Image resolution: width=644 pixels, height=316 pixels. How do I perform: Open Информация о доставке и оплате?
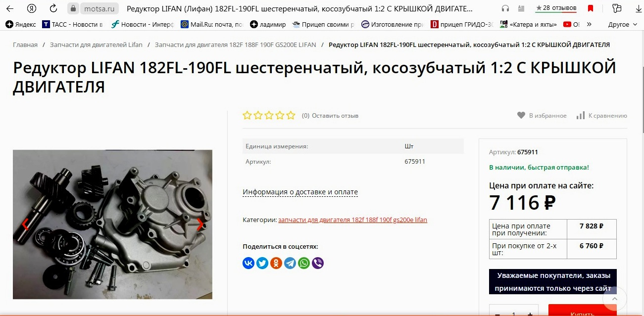[x=300, y=192]
